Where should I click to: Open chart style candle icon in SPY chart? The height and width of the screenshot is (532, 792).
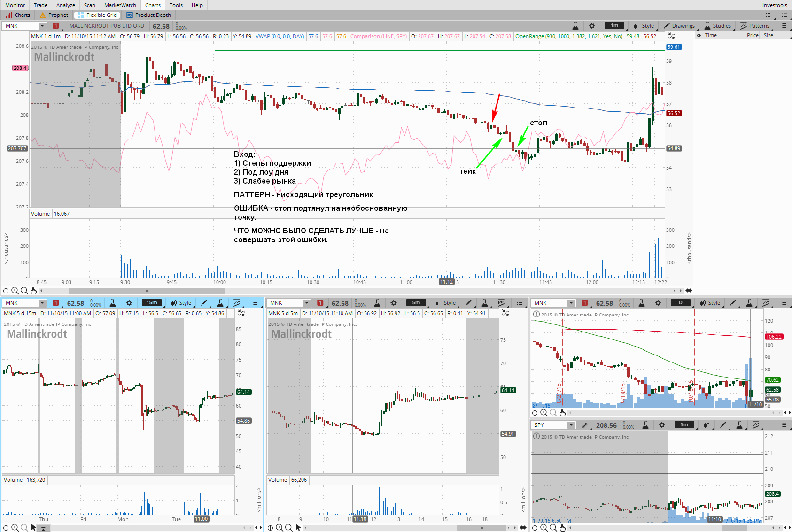pos(707,425)
